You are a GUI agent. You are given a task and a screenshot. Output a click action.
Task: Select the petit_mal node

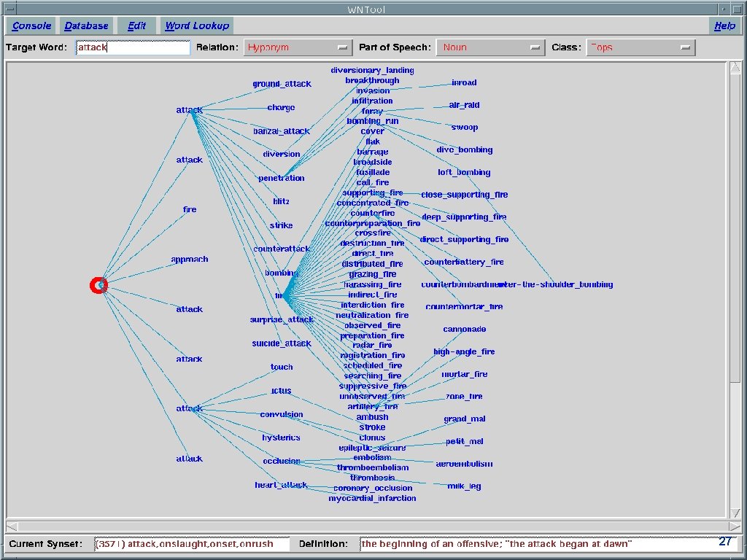(465, 441)
